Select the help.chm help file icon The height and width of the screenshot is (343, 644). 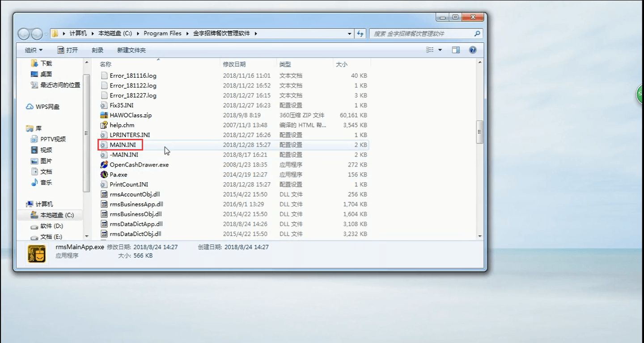point(104,125)
